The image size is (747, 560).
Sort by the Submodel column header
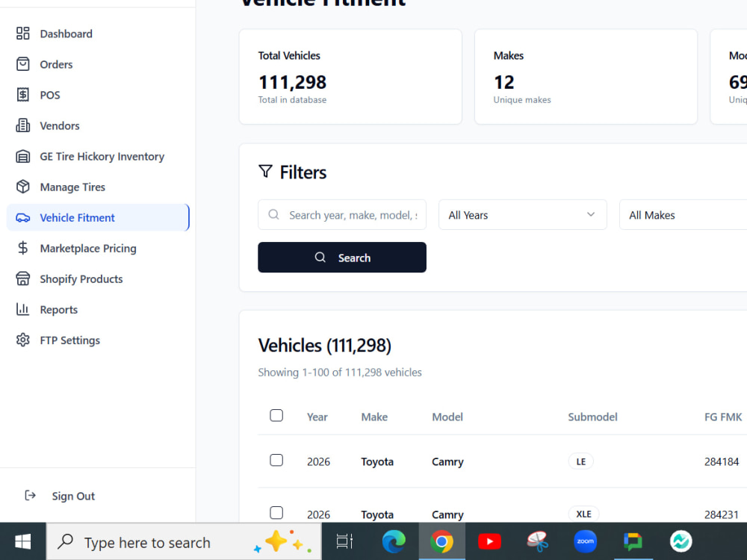(592, 417)
